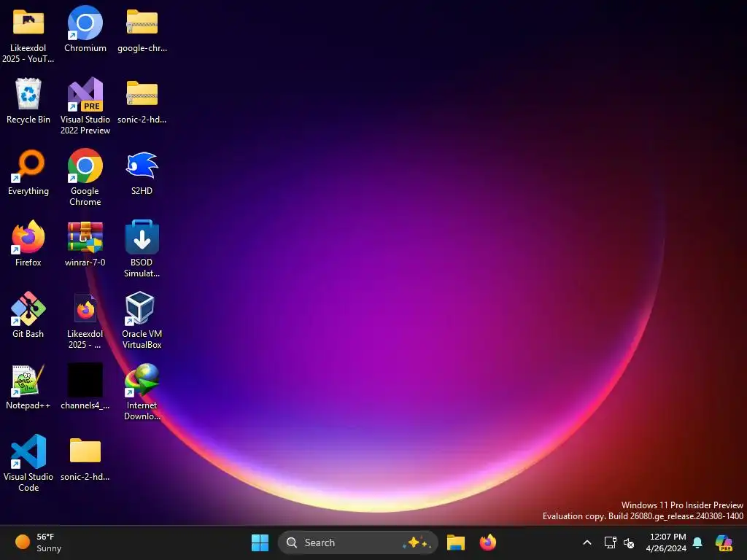Screen dimensions: 747x560
Task: Click the search highlights sparkle icon
Action: pos(417,542)
